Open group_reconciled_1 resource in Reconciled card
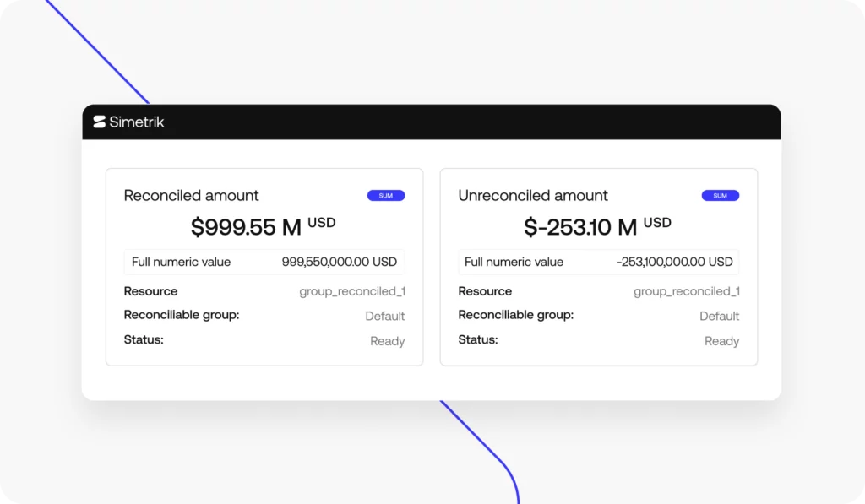The width and height of the screenshot is (865, 504). point(352,291)
